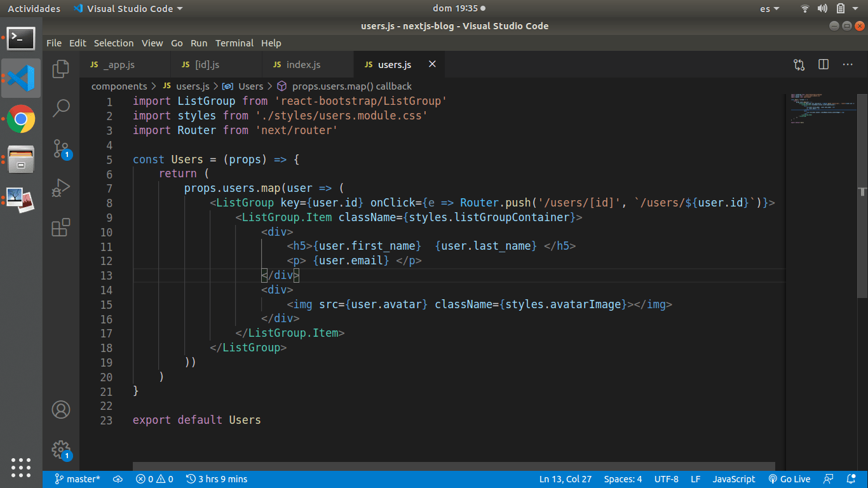Close the users.js editor tab
This screenshot has width=868, height=488.
tap(432, 64)
